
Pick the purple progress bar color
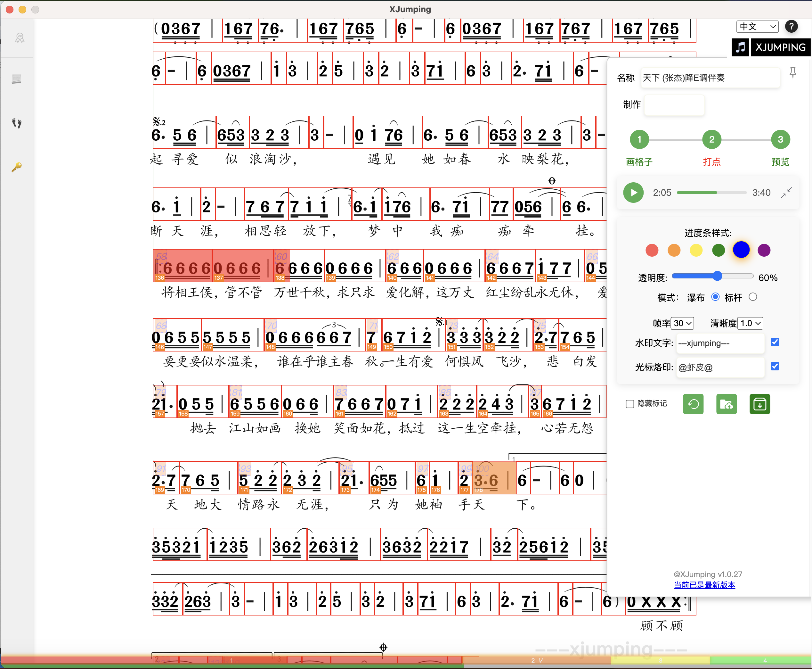[764, 250]
